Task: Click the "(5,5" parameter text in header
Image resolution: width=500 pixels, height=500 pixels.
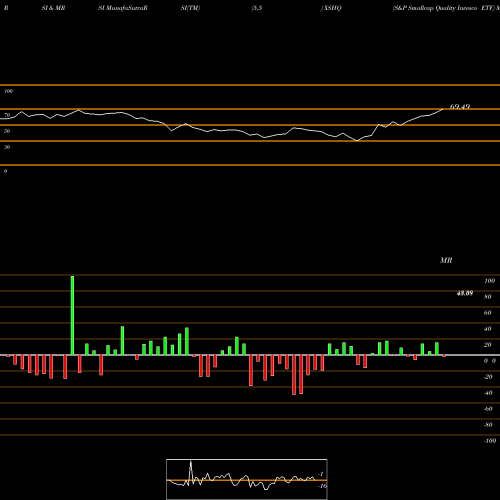Action: (x=257, y=8)
